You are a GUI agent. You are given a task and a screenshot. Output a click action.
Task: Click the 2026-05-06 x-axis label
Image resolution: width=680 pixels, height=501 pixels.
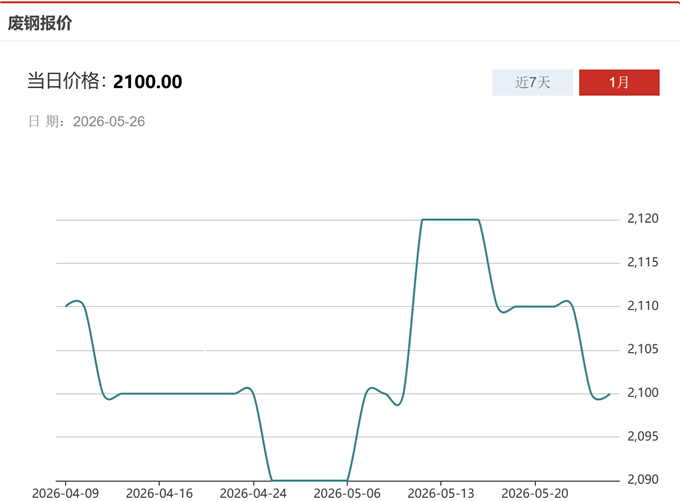347,494
